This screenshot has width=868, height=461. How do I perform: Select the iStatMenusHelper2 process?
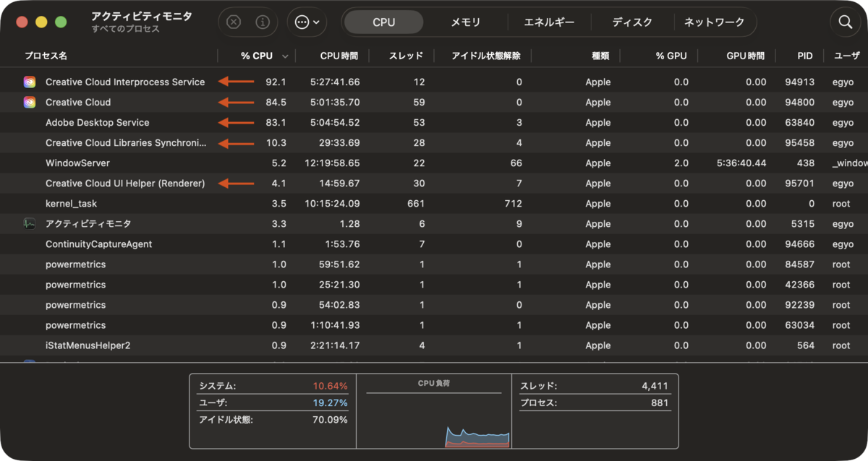(x=88, y=345)
